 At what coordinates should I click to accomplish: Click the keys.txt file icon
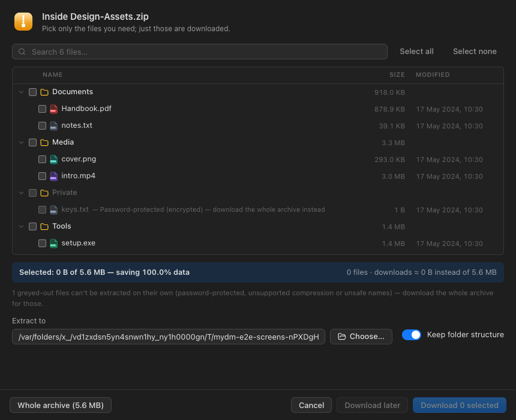click(53, 209)
